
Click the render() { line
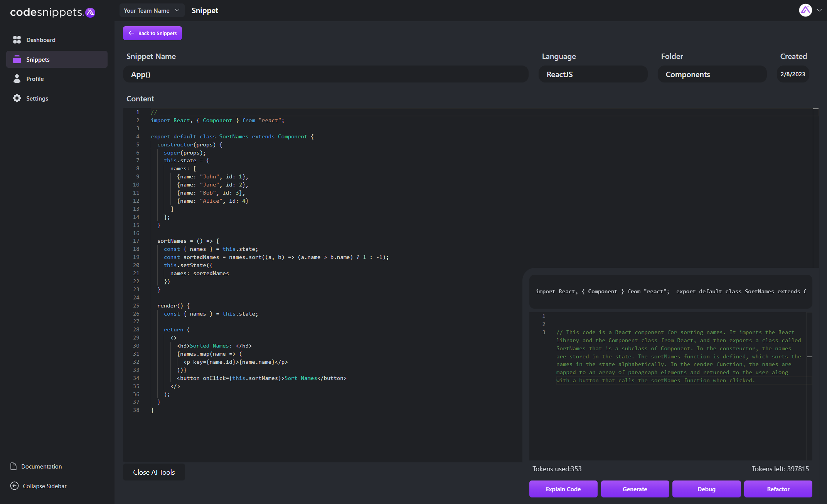(173, 306)
